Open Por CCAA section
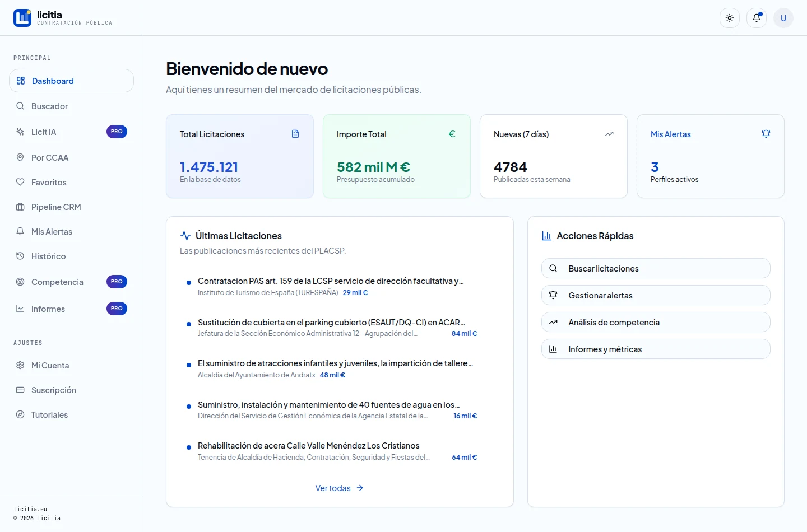 click(x=71, y=157)
